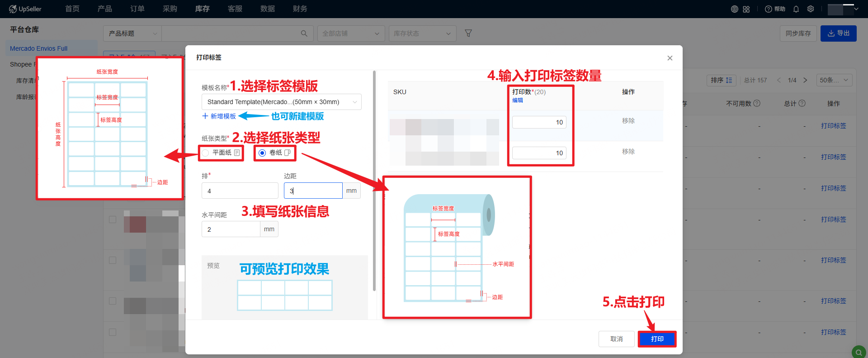Screen dimensions: 868x358
Task: Open the 库存状态 status dropdown
Action: coord(422,33)
